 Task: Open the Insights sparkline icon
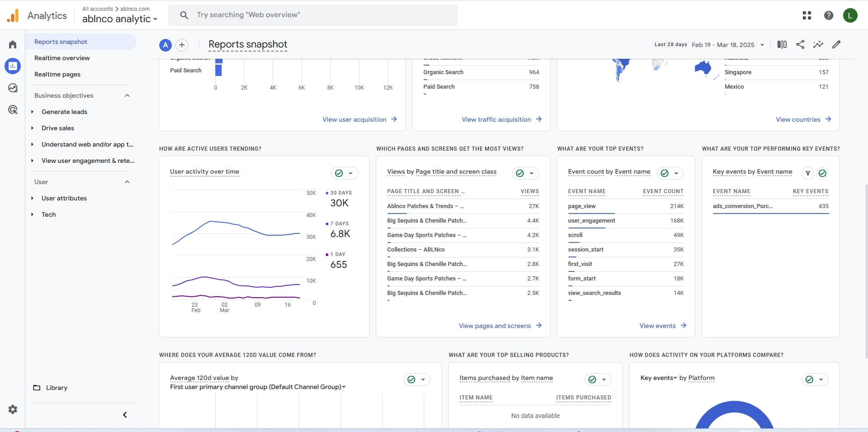[x=818, y=44]
